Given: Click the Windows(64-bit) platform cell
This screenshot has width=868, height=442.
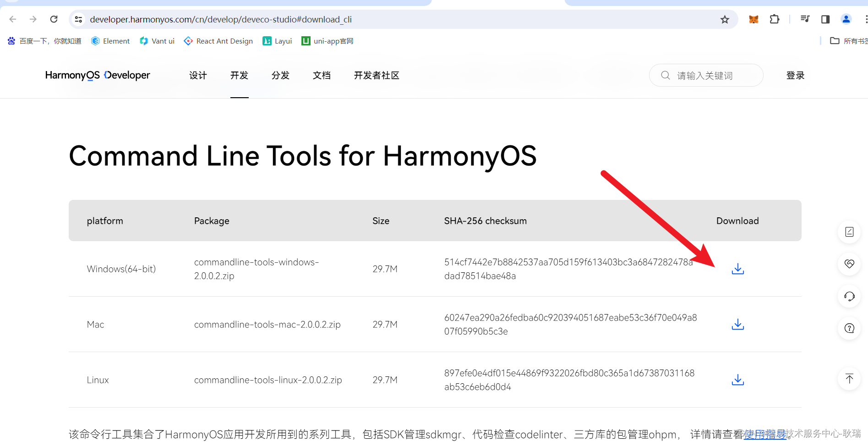Looking at the screenshot, I should (x=121, y=269).
